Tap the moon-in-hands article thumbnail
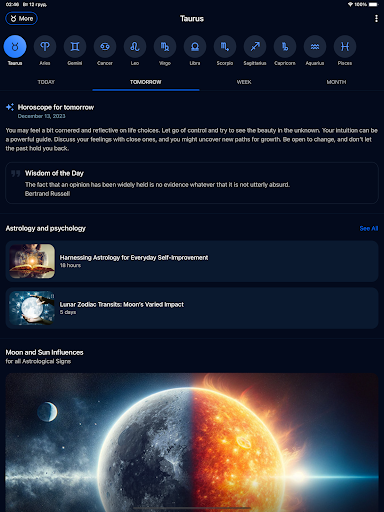This screenshot has height=512, width=384. pyautogui.click(x=32, y=308)
